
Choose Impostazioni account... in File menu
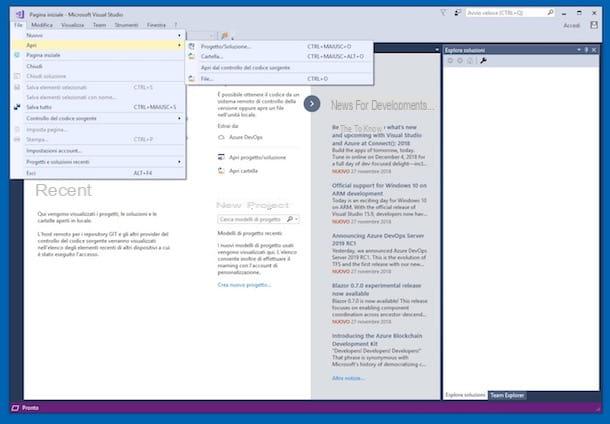point(99,151)
